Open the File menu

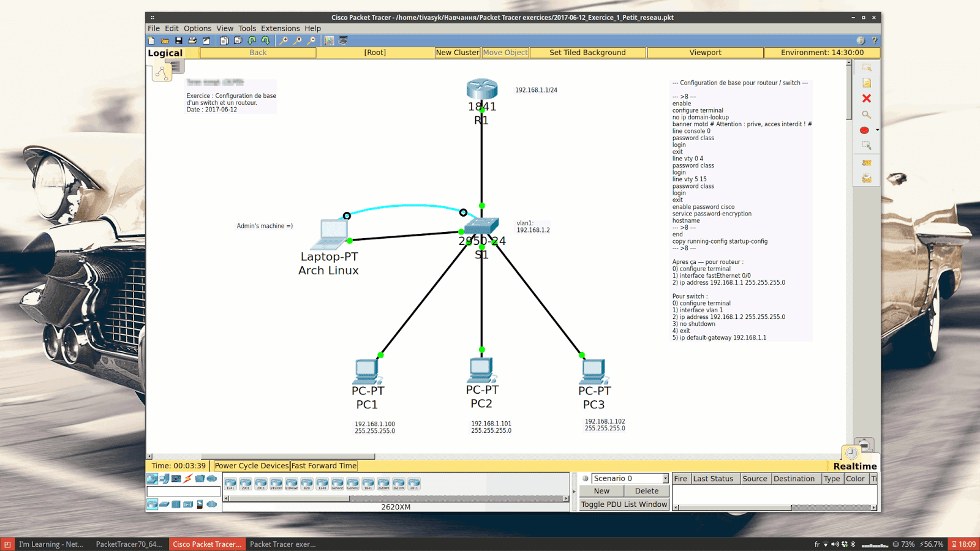tap(154, 28)
